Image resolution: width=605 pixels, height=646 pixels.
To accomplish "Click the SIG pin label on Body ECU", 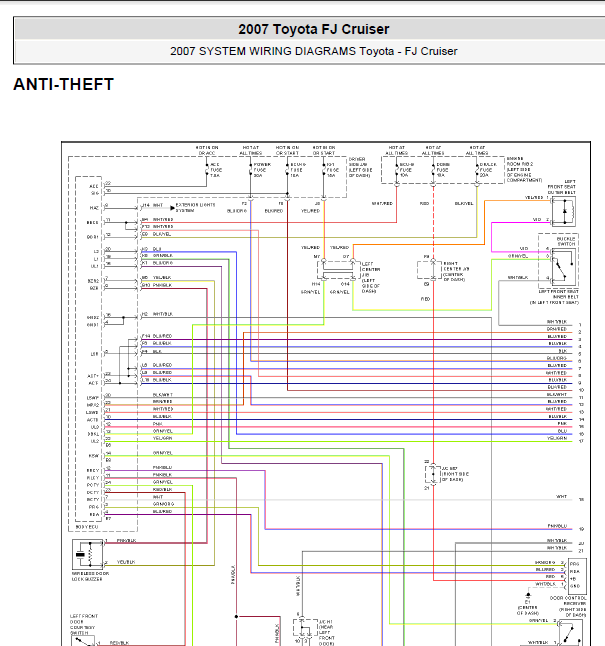I will 95,193.
